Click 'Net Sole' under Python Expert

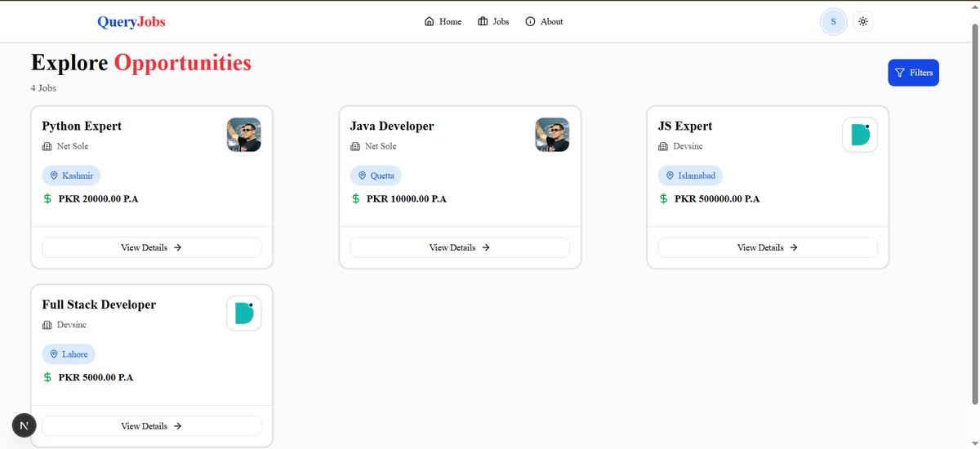pyautogui.click(x=73, y=146)
